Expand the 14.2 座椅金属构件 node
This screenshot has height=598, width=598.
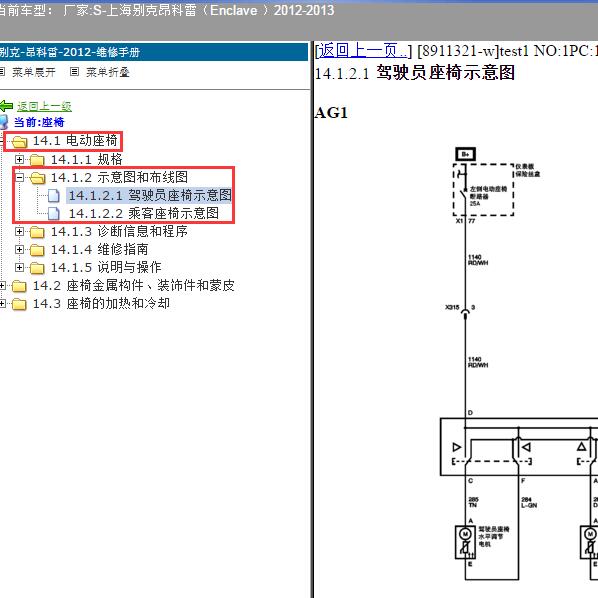point(2,285)
